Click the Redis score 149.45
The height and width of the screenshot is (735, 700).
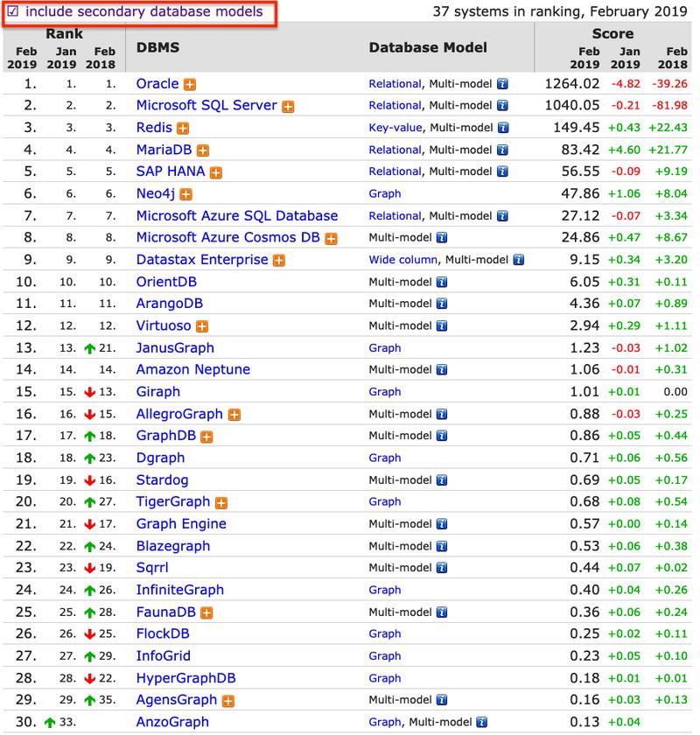point(577,128)
